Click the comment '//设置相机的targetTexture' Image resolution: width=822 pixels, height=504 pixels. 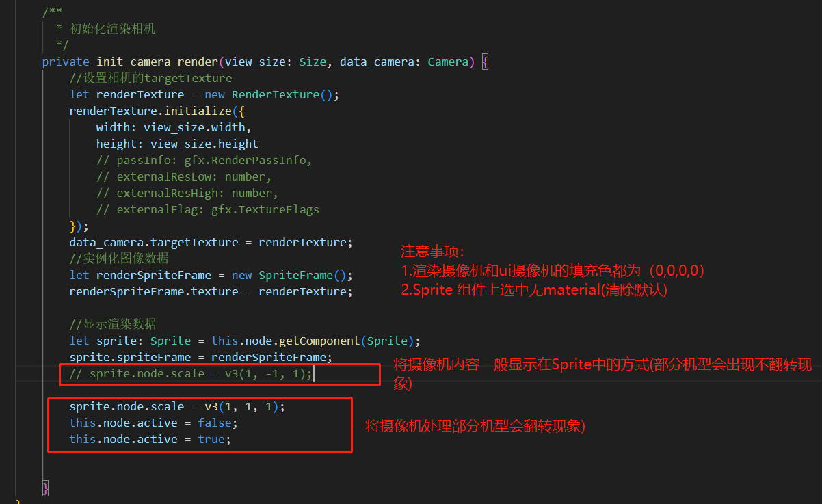coord(150,78)
